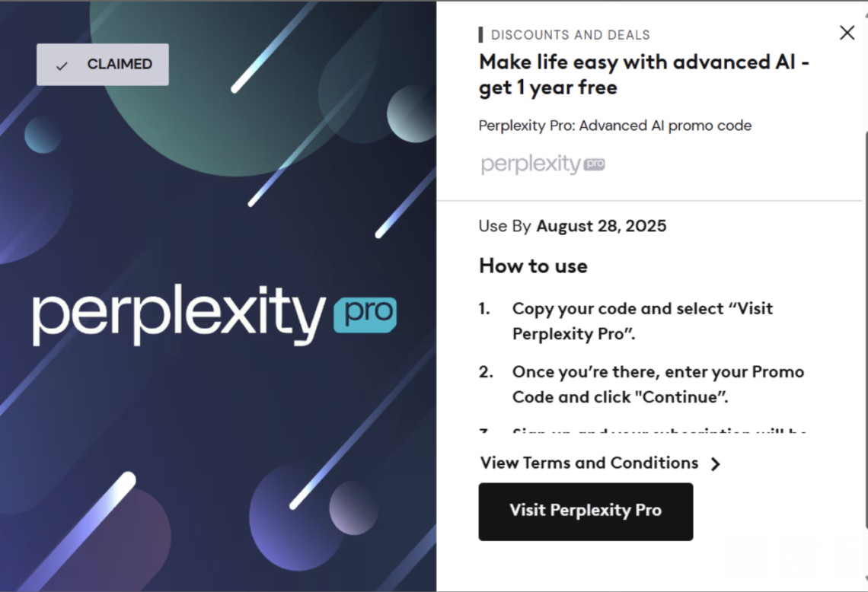
Task: Toggle the CLAIMED status badge
Action: 102,65
